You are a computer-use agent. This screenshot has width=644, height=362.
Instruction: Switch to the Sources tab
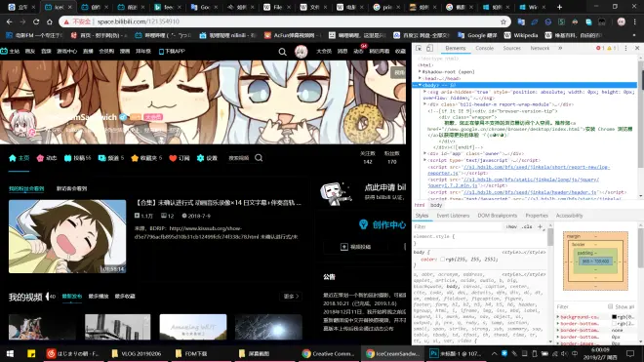coord(511,48)
